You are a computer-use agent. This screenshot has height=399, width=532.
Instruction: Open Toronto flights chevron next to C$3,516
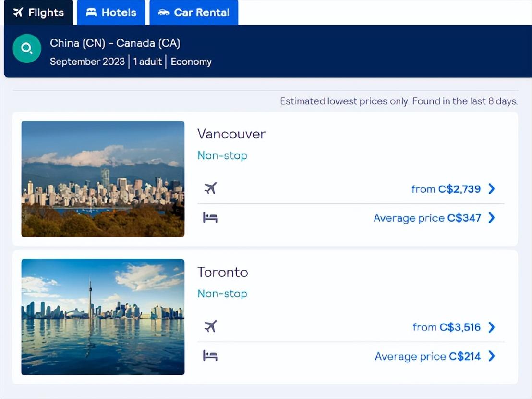(x=492, y=327)
